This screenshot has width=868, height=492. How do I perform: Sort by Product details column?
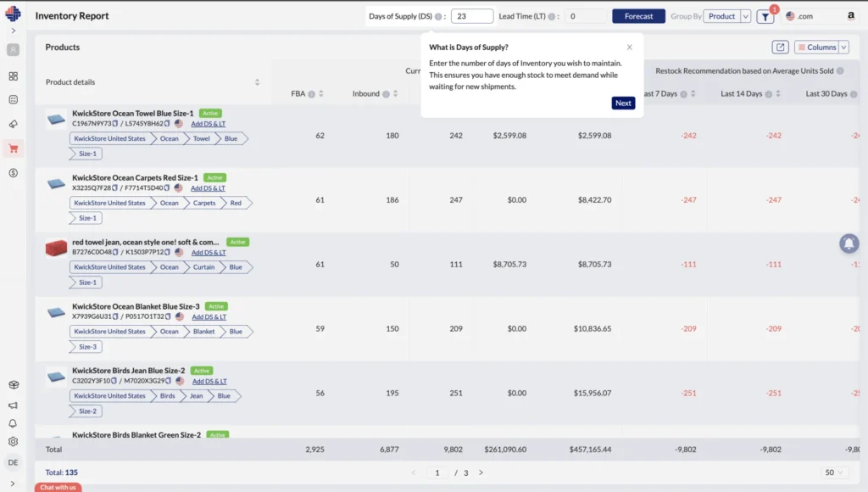click(x=257, y=82)
